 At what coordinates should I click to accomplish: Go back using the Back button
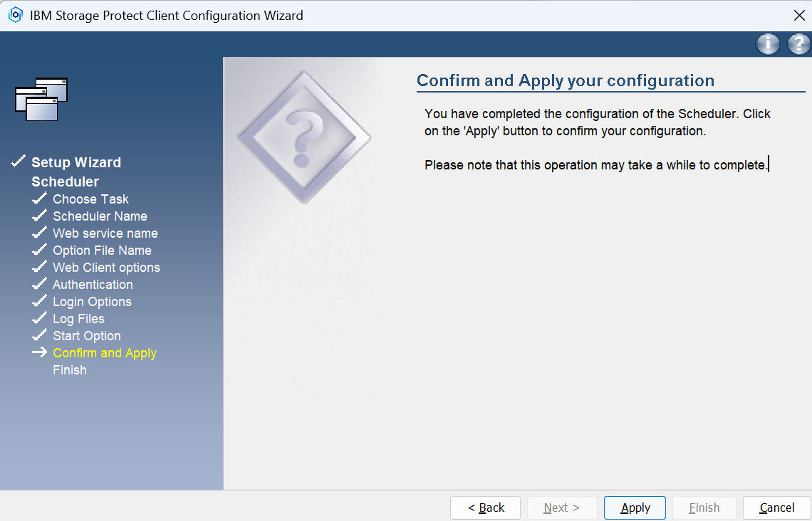click(x=486, y=507)
